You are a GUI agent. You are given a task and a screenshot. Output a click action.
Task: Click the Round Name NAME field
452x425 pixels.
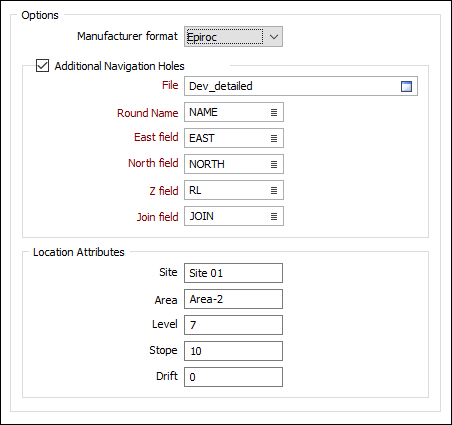pyautogui.click(x=234, y=112)
